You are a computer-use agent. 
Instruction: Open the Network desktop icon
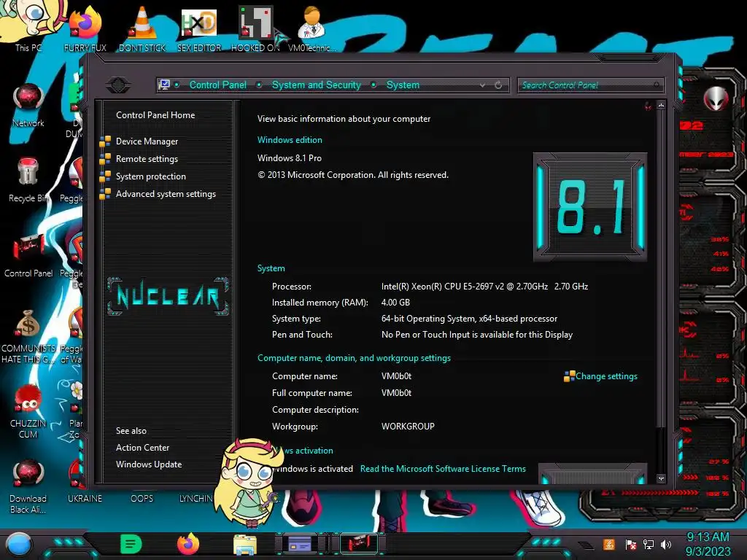(28, 105)
